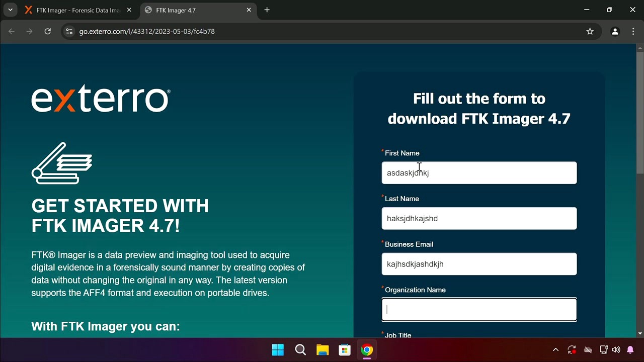Reload the current page
644x362 pixels.
pos(47,31)
